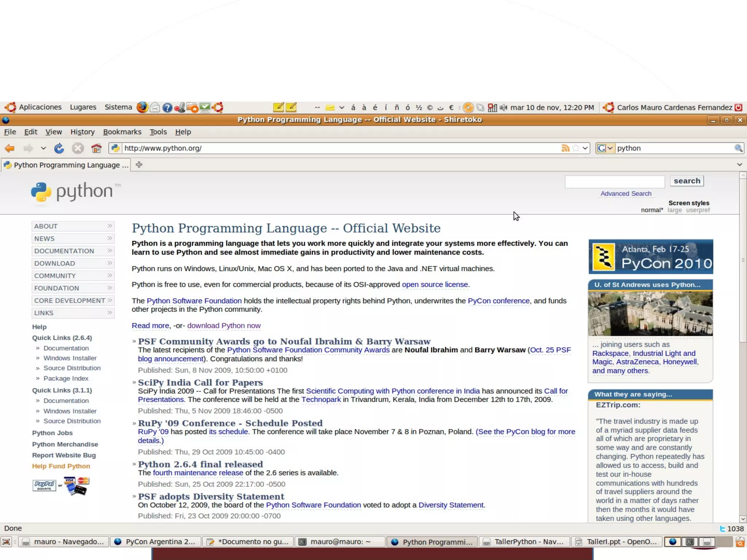Viewport: 747px width, 560px height.
Task: Select the userpref screen style
Action: [x=698, y=210]
